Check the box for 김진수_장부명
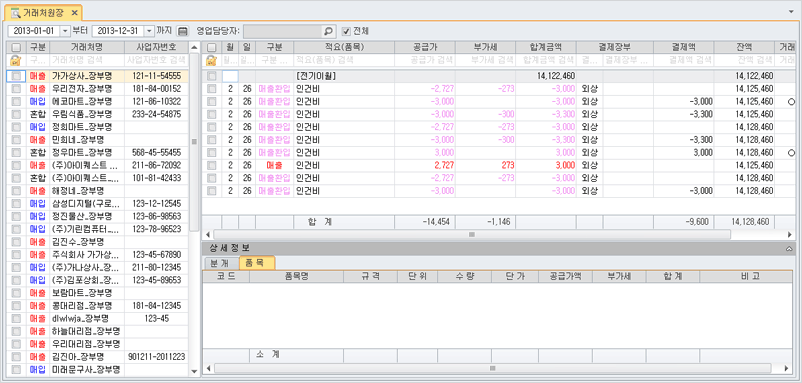This screenshot has width=802, height=383. click(16, 242)
